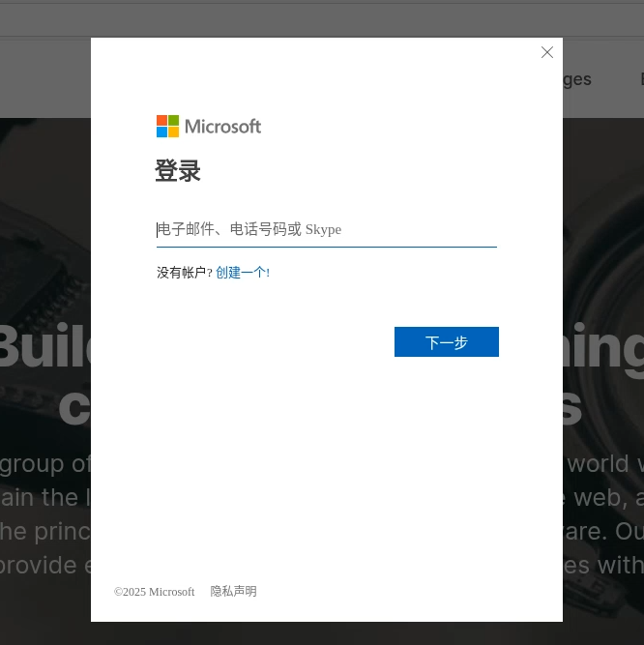
Task: Click the dark overlay strip below the dialog
Action: coord(322,633)
